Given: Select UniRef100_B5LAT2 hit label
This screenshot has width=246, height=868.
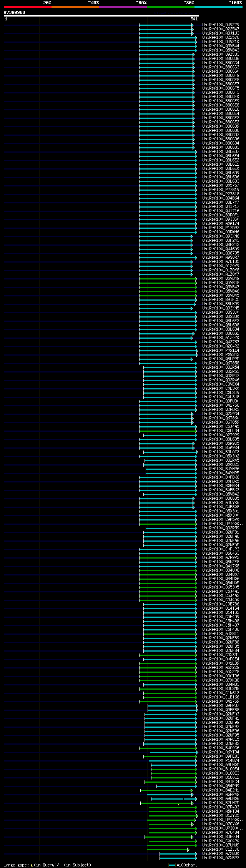Looking at the screenshot, I should coord(221,452).
